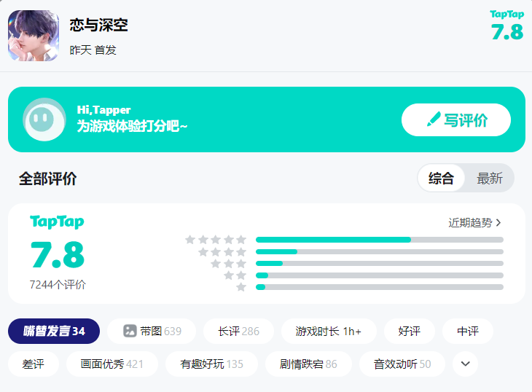Click the five-star rating distribution bar
The image size is (532, 392).
tap(379, 240)
